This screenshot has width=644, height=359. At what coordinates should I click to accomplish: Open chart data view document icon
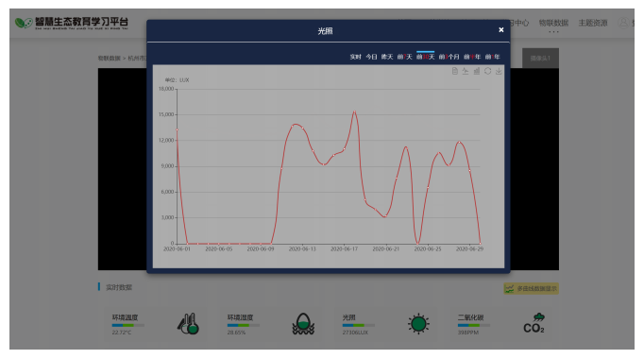coord(454,71)
